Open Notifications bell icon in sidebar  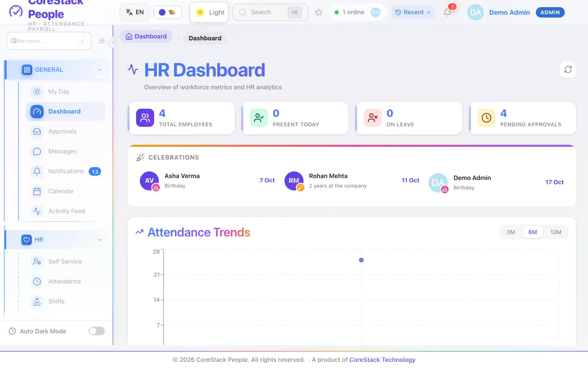pyautogui.click(x=37, y=171)
